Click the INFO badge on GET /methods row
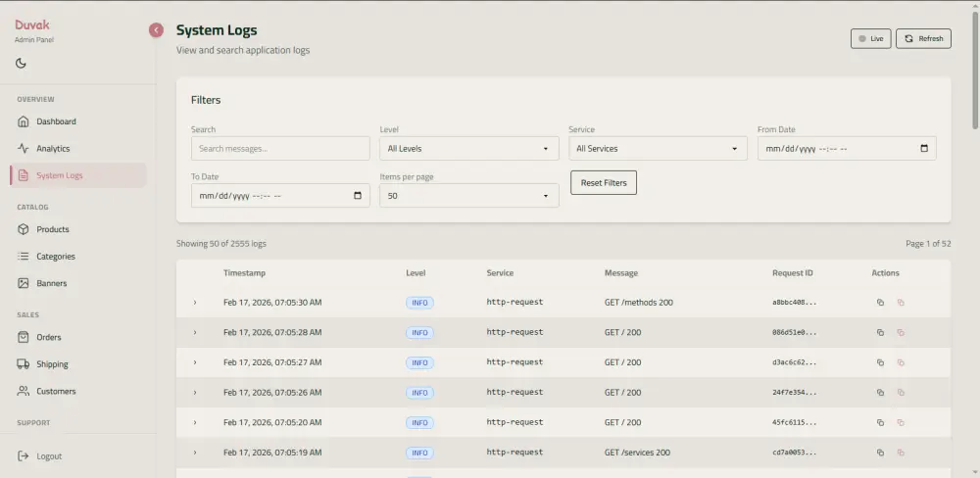Viewport: 980px width, 478px height. (420, 303)
